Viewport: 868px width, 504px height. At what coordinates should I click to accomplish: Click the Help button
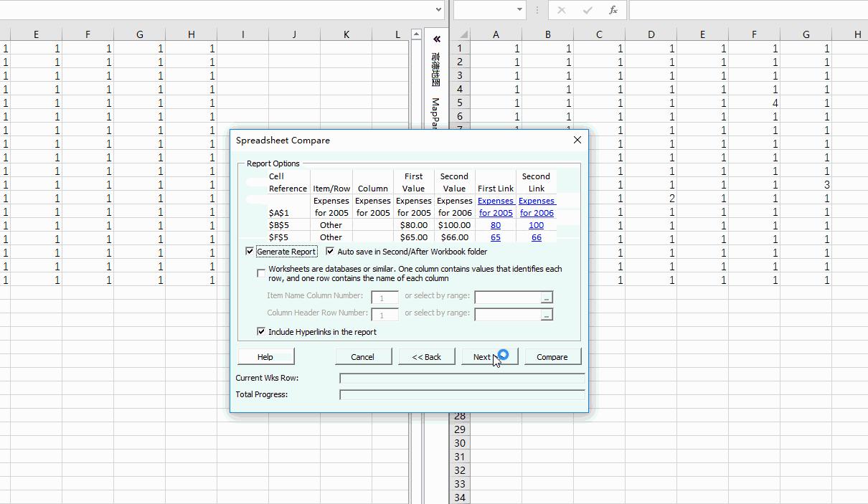(265, 357)
